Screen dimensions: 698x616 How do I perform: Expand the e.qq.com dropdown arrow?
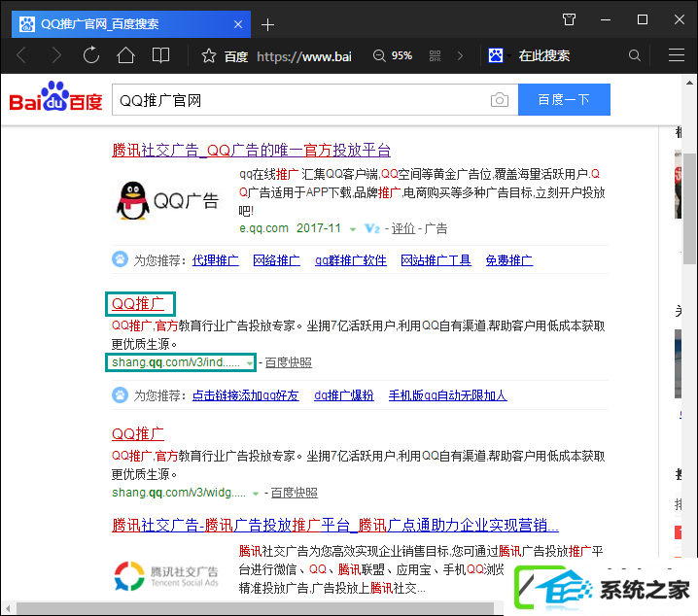click(x=353, y=229)
